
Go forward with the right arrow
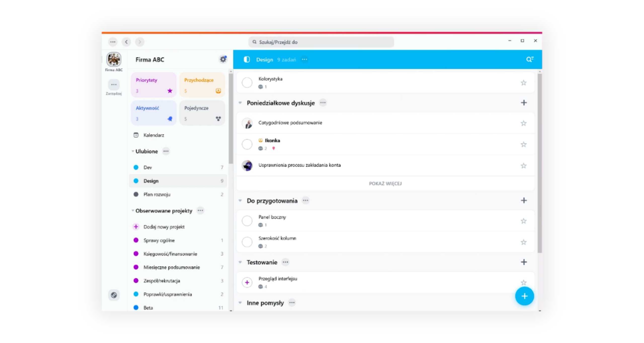point(140,42)
